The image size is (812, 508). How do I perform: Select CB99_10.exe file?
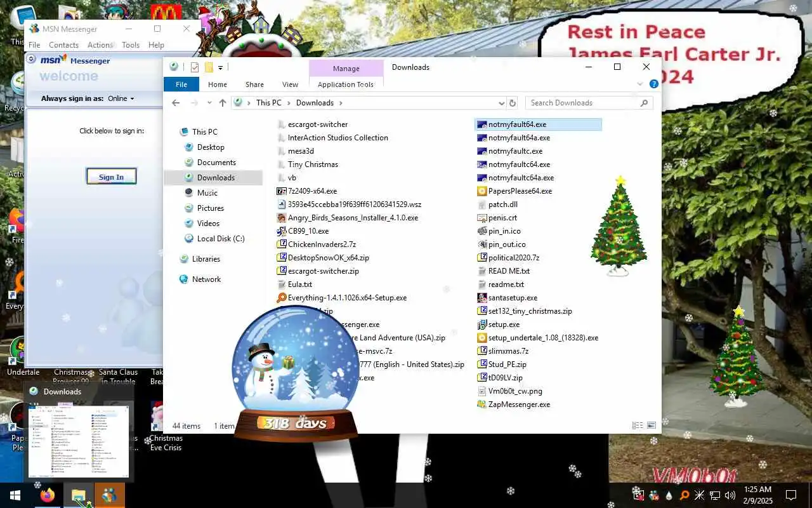[303, 231]
